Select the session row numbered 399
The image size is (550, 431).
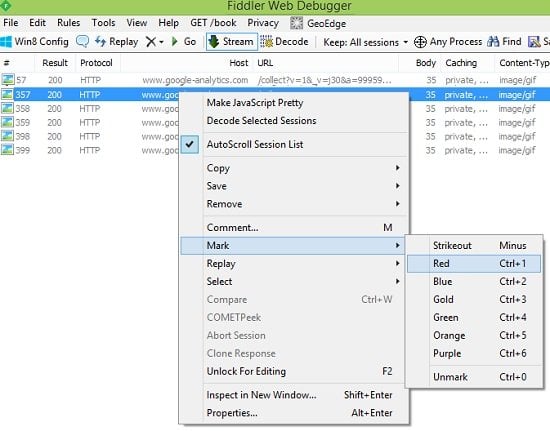[275, 150]
